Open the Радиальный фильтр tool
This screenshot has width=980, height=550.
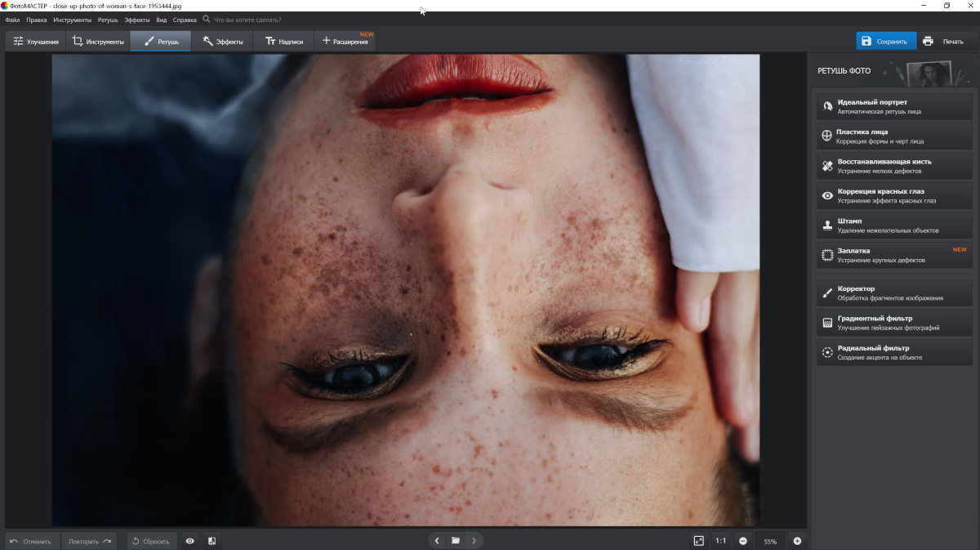point(893,352)
